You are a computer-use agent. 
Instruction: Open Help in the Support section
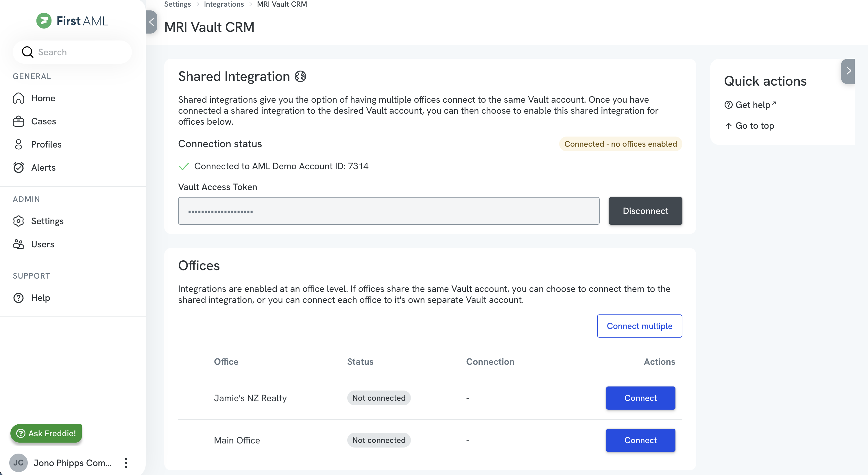40,298
